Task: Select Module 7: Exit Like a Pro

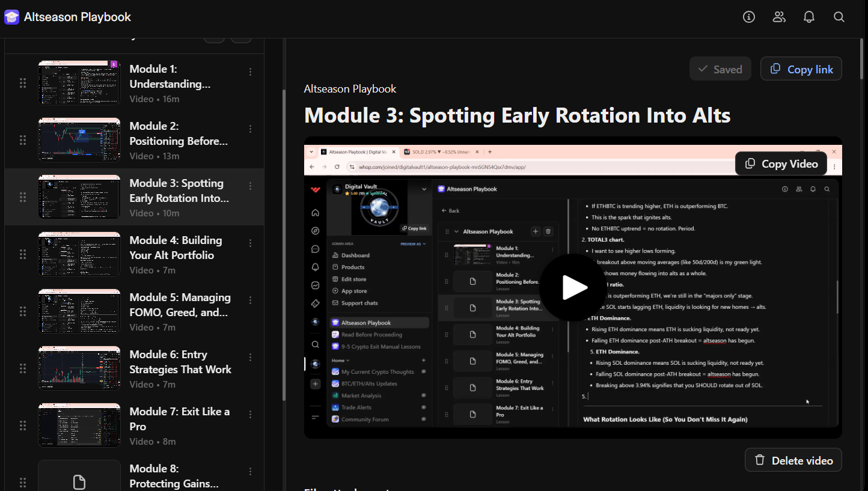Action: click(x=134, y=425)
